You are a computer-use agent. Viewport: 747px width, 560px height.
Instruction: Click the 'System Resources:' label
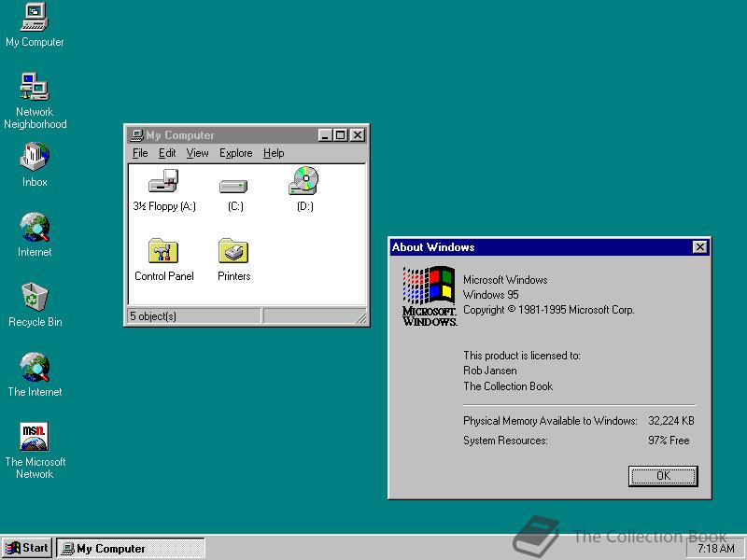click(x=505, y=441)
